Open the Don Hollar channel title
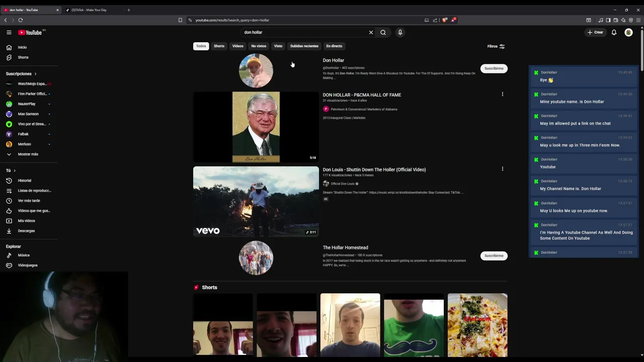Image resolution: width=644 pixels, height=362 pixels. tap(334, 60)
